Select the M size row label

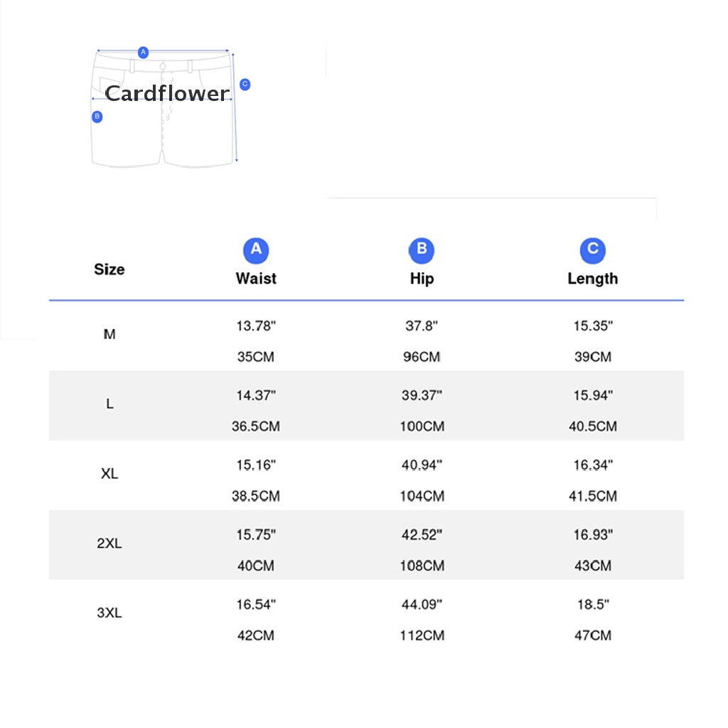click(109, 334)
